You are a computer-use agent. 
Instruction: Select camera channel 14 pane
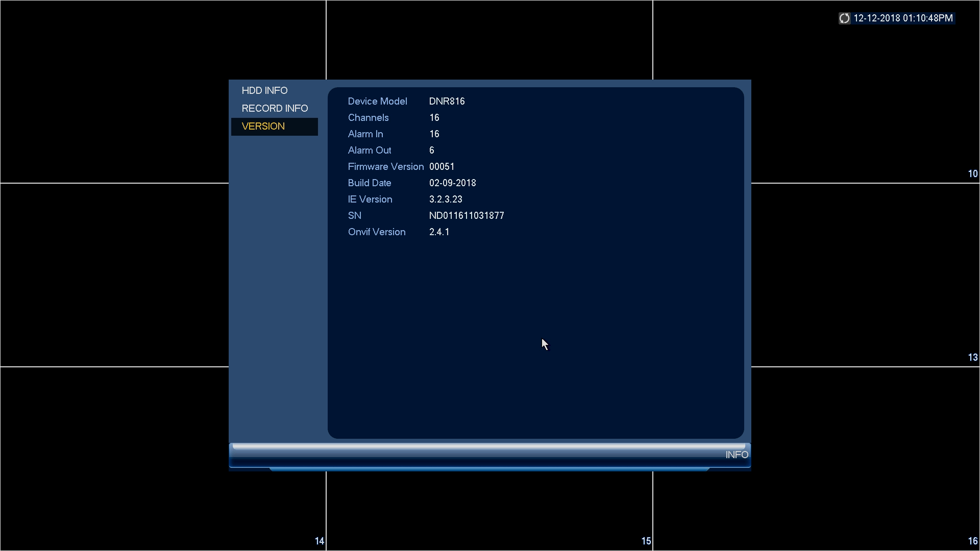[163, 459]
